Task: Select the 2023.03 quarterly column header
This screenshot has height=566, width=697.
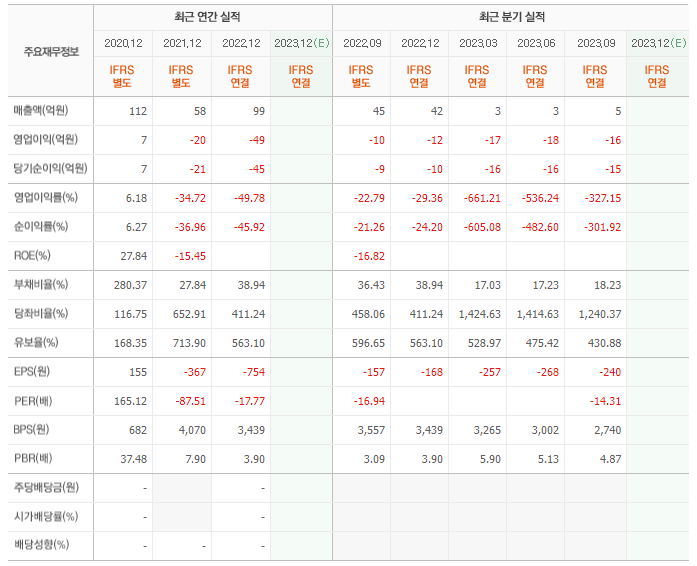Action: pos(478,43)
